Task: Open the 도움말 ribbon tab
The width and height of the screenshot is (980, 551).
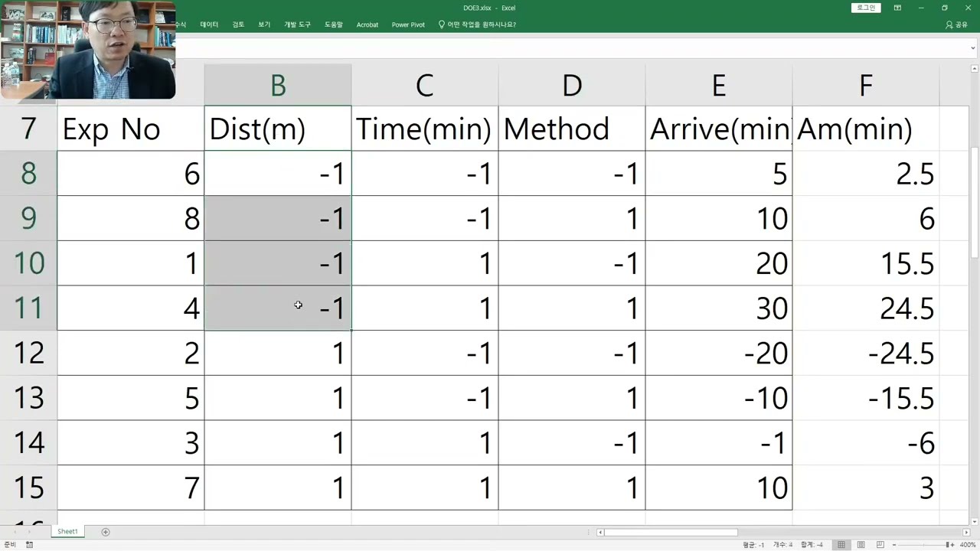Action: pyautogui.click(x=334, y=24)
